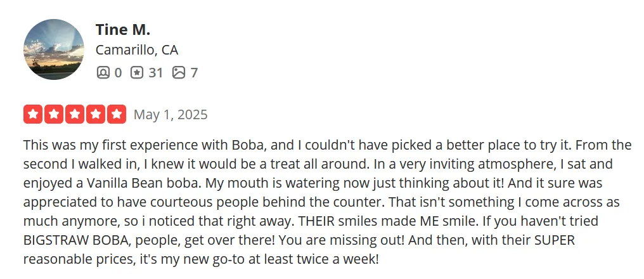This screenshot has height=279, width=644.
Task: Click the photos icon beside 7
Action: tap(179, 73)
